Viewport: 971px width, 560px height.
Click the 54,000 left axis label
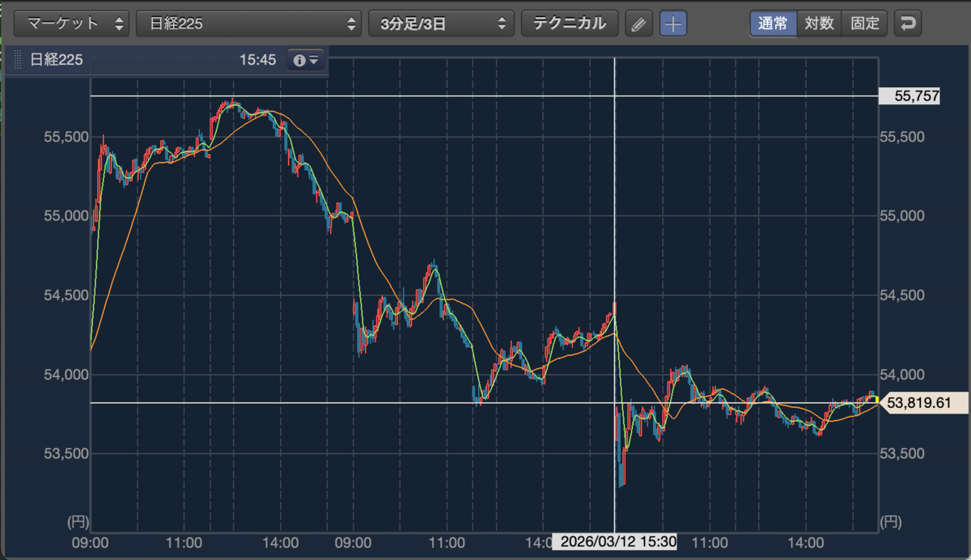pos(66,375)
